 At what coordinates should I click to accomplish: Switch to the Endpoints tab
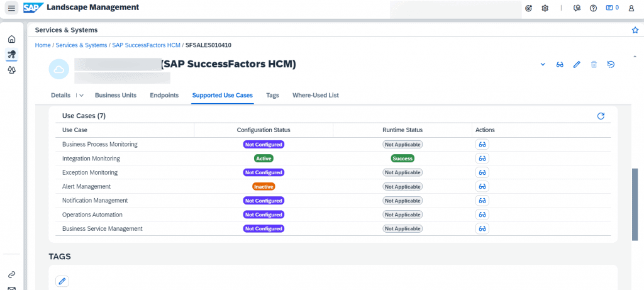click(x=164, y=95)
